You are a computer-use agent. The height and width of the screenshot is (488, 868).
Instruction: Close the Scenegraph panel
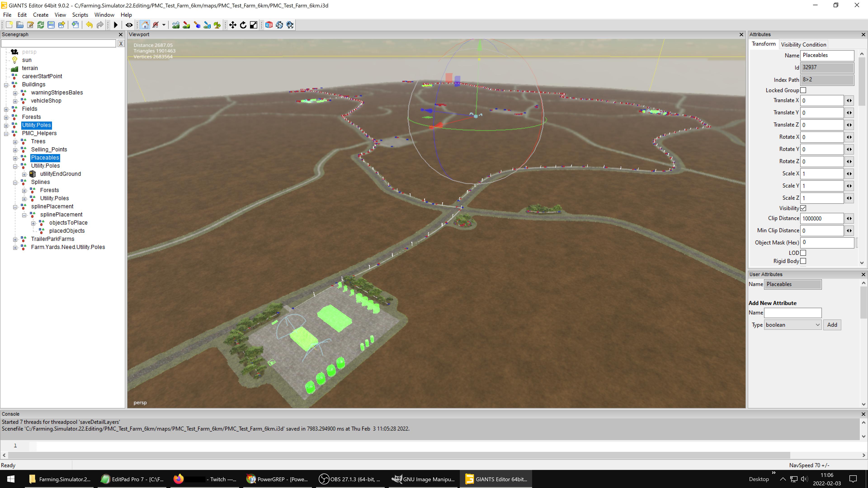121,35
